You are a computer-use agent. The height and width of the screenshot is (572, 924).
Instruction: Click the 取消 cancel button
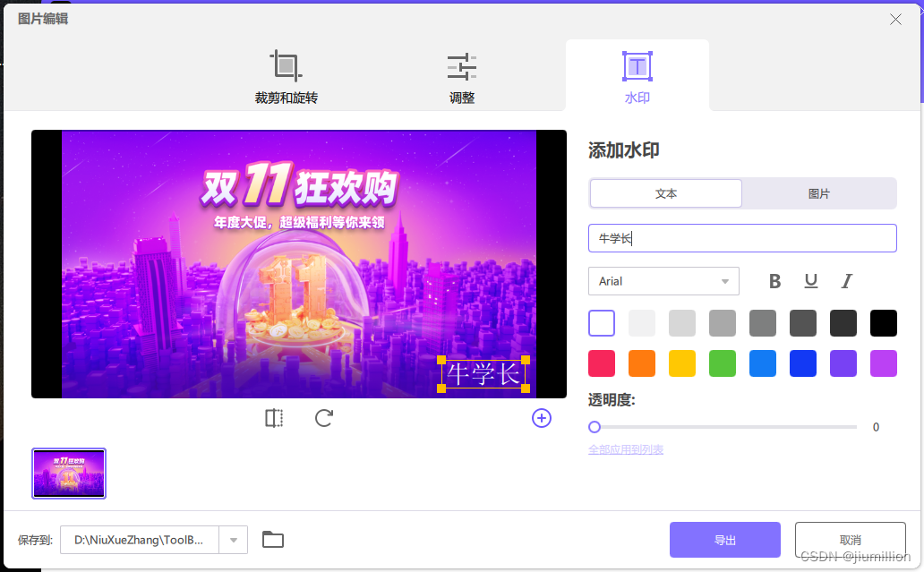(x=851, y=540)
